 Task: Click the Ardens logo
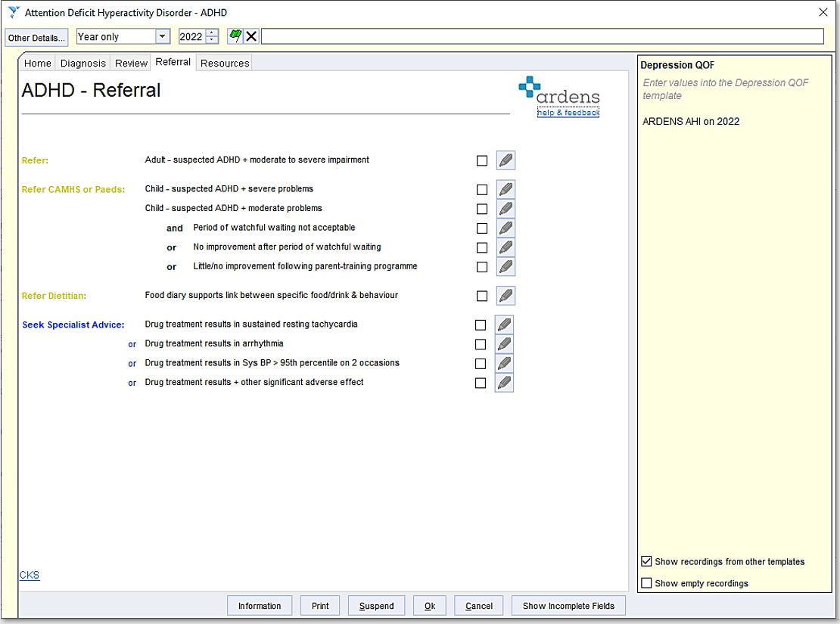tap(558, 90)
